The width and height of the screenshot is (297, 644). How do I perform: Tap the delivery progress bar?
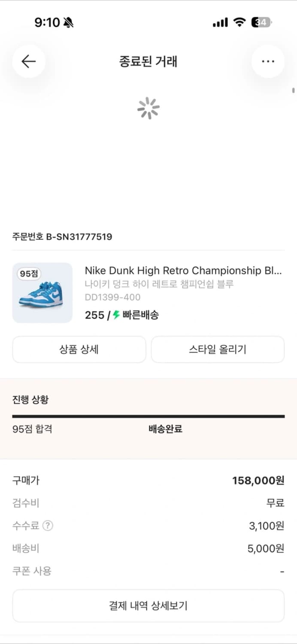148,415
